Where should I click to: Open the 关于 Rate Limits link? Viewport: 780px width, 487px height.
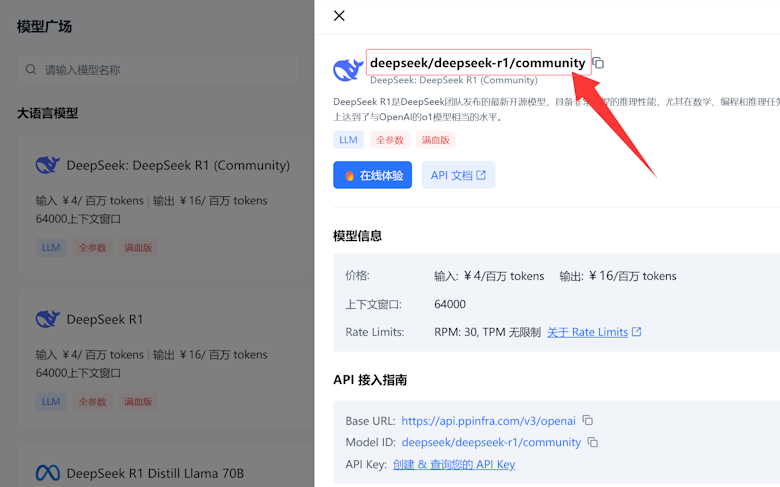587,332
